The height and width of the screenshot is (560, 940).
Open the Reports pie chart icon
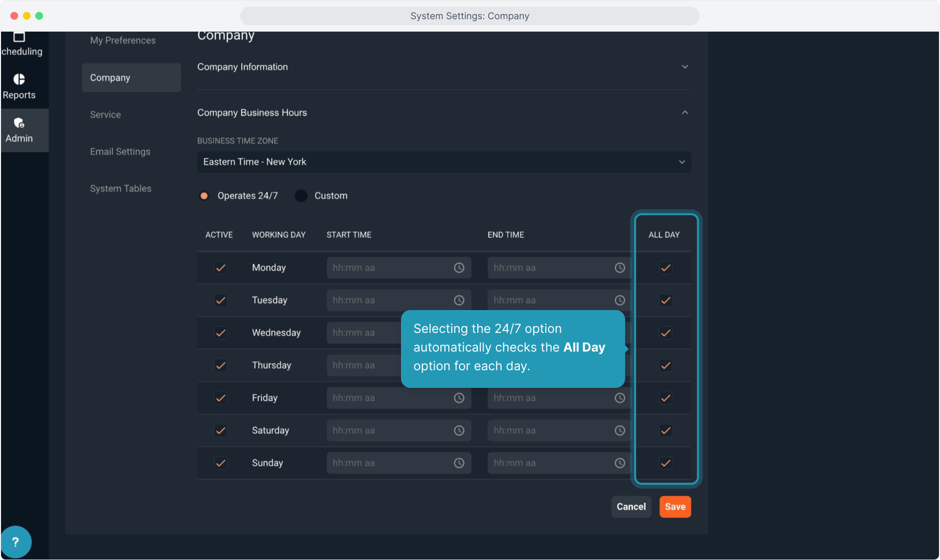19,79
